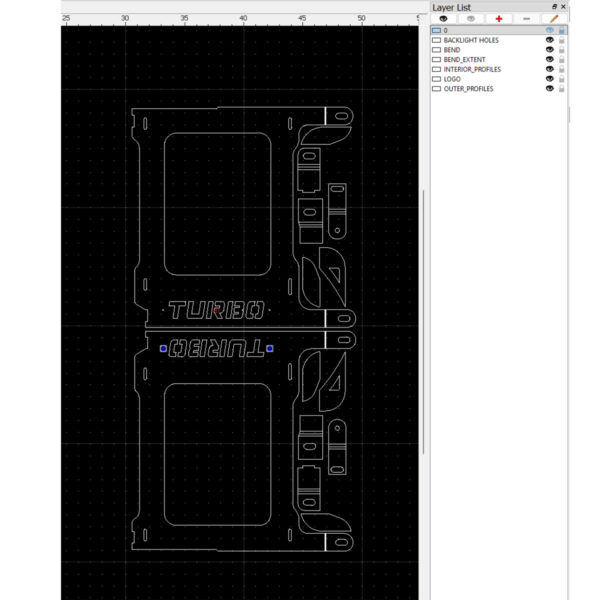
Task: Hide the INTERIOR_PROFILES layer
Action: pos(549,69)
